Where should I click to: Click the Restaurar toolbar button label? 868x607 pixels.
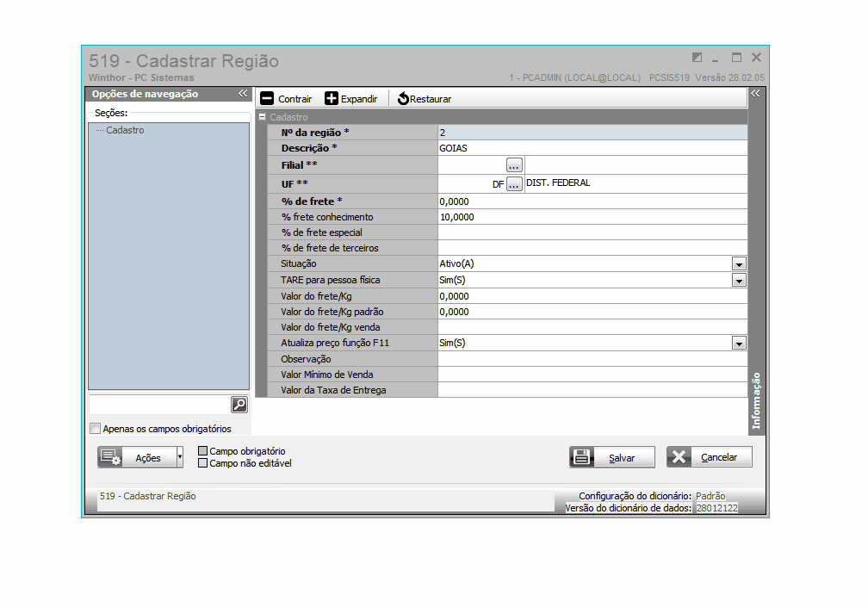431,99
